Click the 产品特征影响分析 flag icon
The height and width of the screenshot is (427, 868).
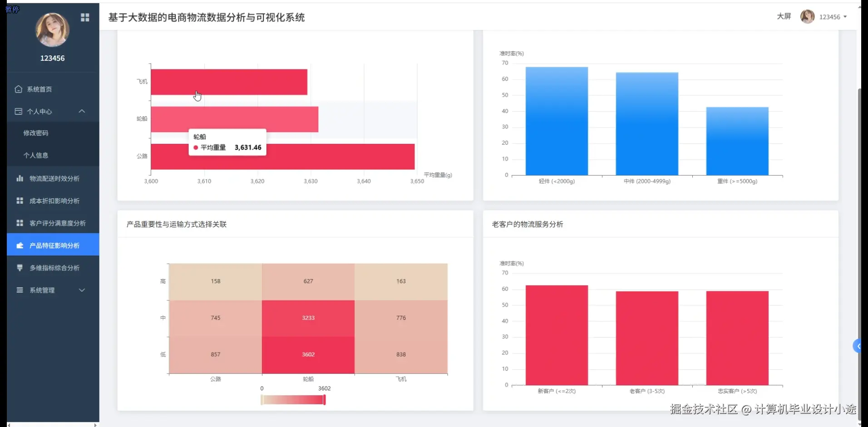(19, 245)
